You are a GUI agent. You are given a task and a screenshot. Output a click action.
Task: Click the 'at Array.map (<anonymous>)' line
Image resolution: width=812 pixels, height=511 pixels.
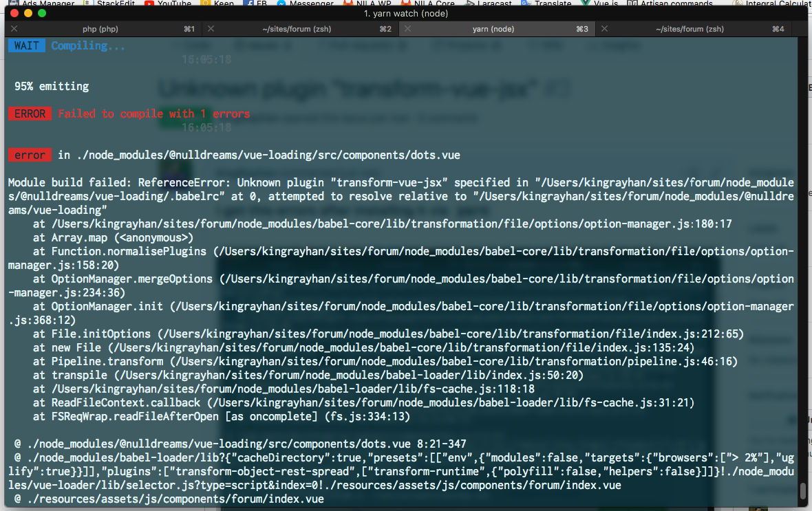(113, 238)
